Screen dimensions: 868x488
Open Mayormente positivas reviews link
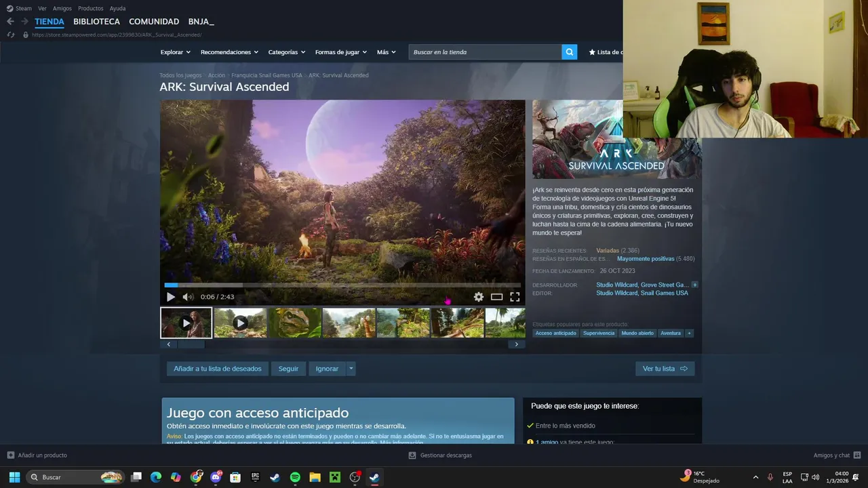tap(646, 259)
